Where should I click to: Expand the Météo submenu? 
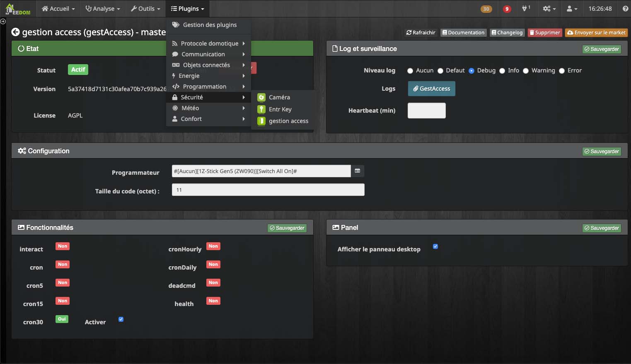(209, 108)
